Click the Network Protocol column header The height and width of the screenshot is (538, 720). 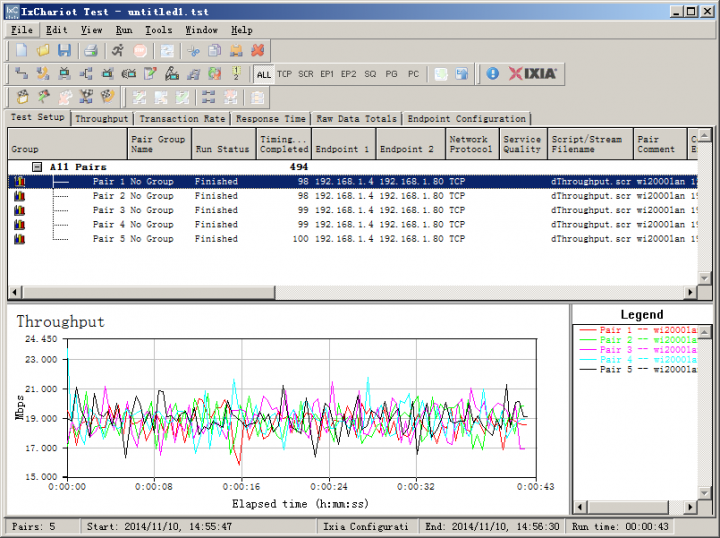472,144
